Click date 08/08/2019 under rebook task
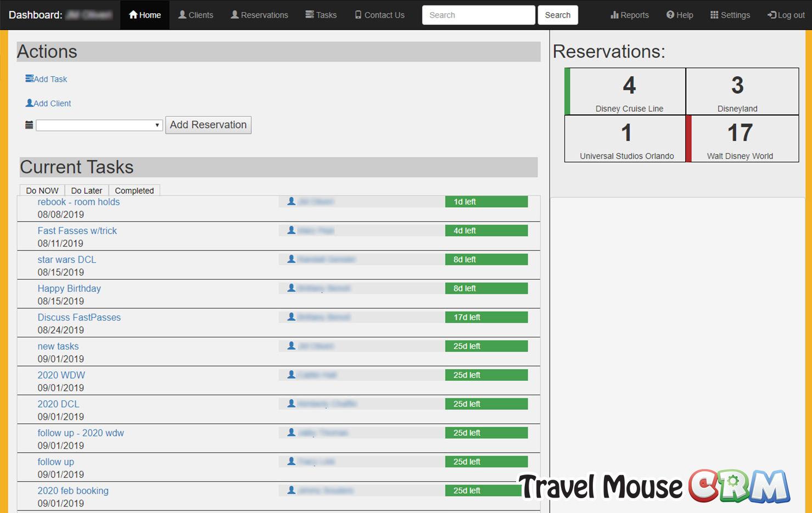812x513 pixels. click(60, 215)
